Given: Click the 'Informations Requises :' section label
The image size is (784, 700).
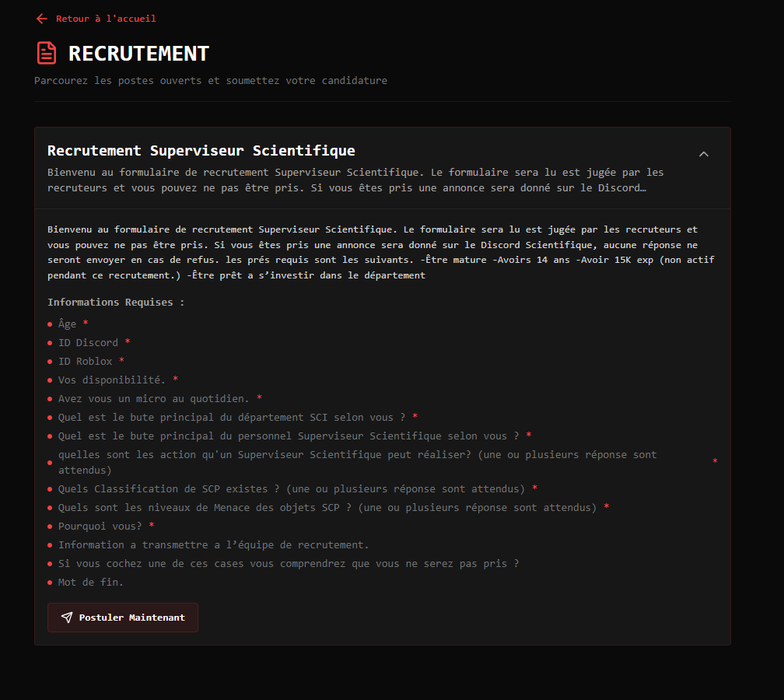Looking at the screenshot, I should [116, 302].
